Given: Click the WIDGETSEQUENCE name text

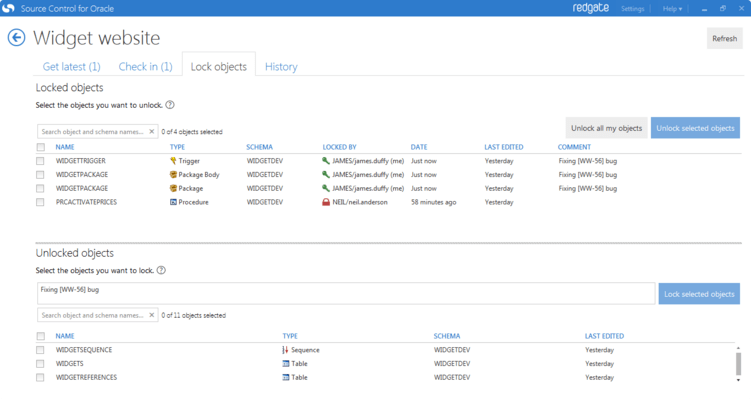Looking at the screenshot, I should [x=84, y=350].
